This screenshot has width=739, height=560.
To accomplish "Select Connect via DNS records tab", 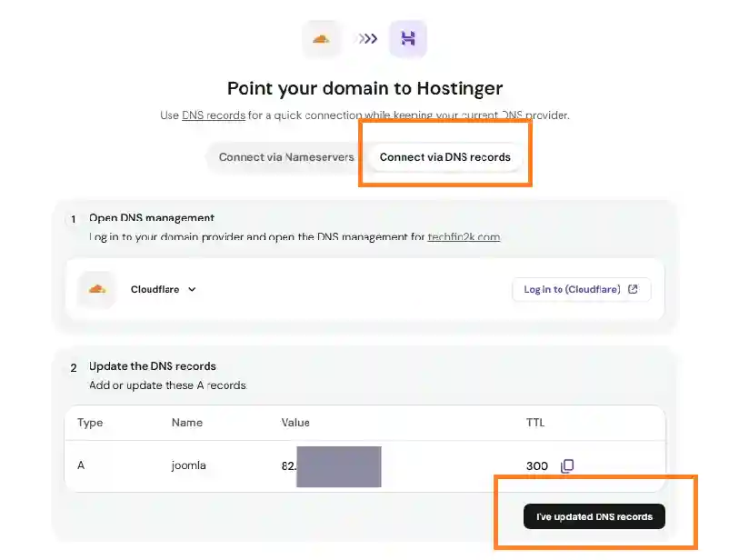I will click(444, 157).
